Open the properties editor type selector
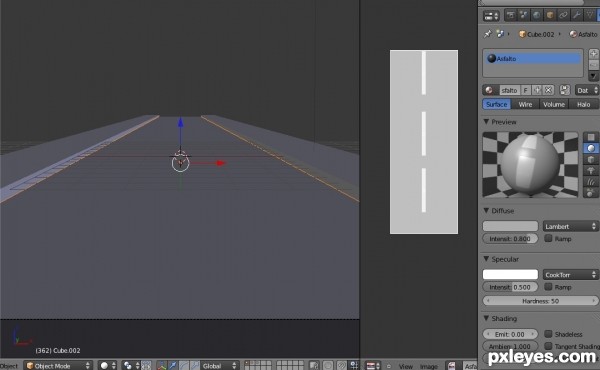Image resolution: width=600 pixels, height=370 pixels. 491,16
